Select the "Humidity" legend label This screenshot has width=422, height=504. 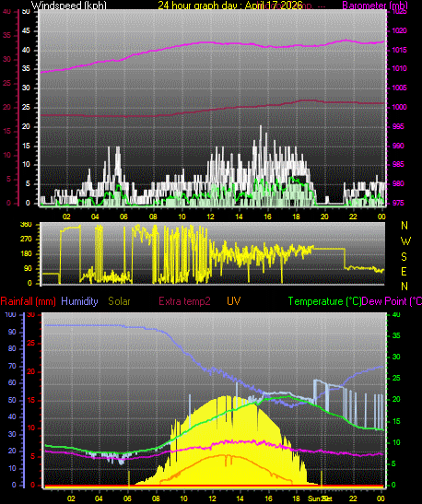(x=79, y=301)
